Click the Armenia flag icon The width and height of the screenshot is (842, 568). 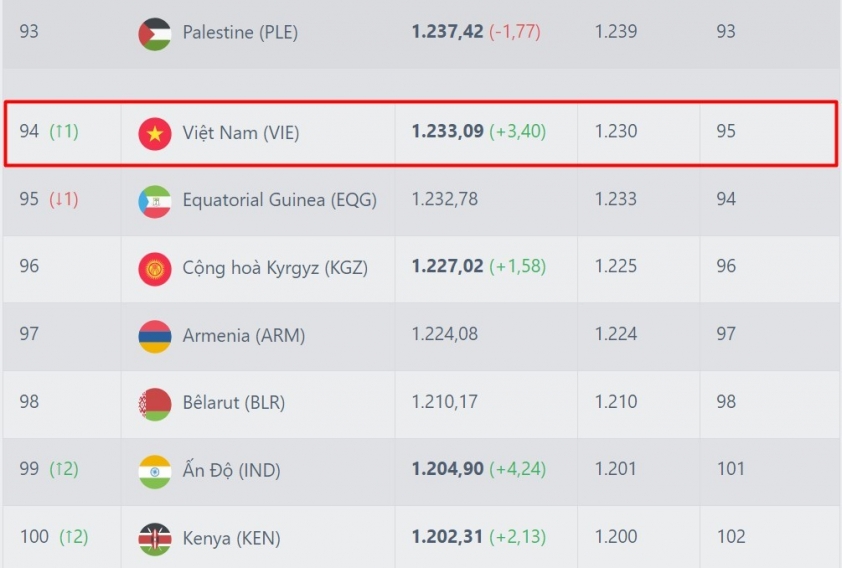tap(155, 337)
